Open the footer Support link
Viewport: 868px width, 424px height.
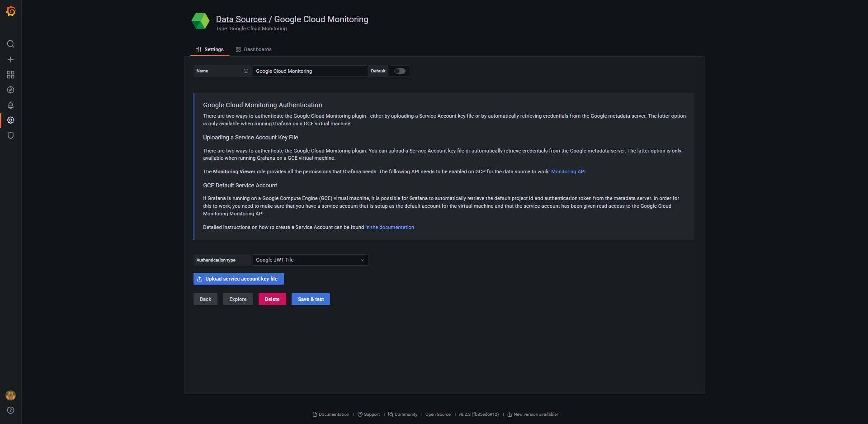369,414
